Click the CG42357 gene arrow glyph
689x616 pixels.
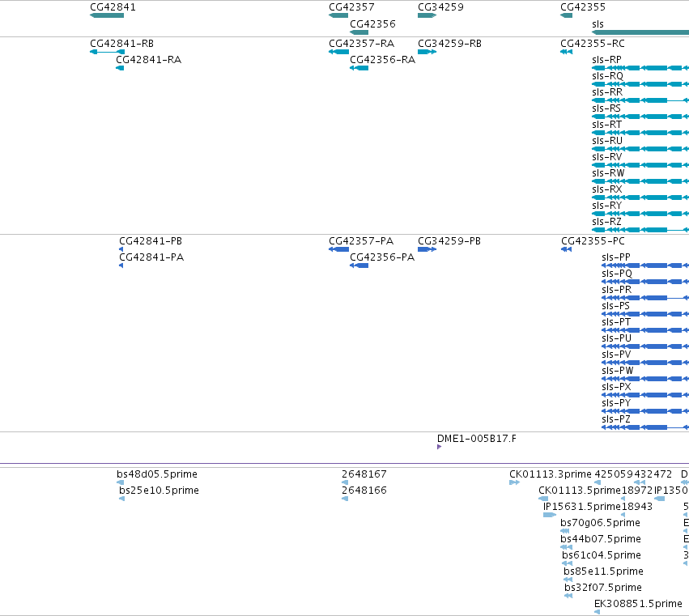338,15
